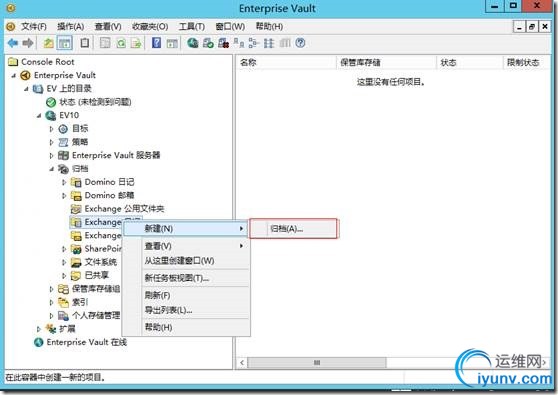Screen dimensions: 558x395
Task: Click the green Refresh icon in the toolbar
Action: (x=121, y=43)
